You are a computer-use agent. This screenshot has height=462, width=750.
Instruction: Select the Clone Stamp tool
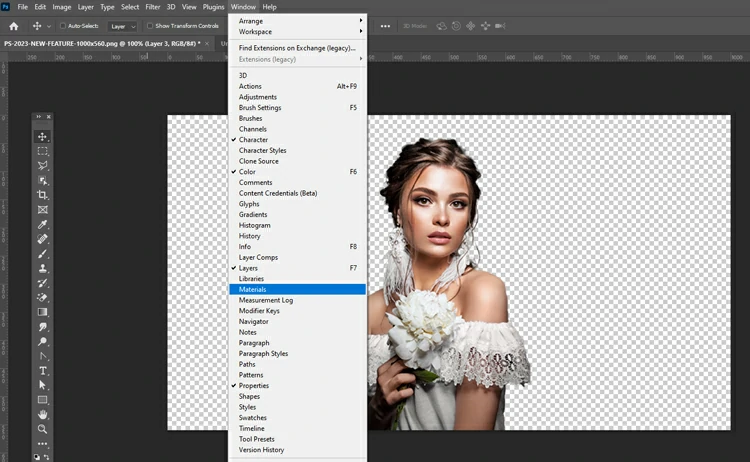pyautogui.click(x=43, y=268)
